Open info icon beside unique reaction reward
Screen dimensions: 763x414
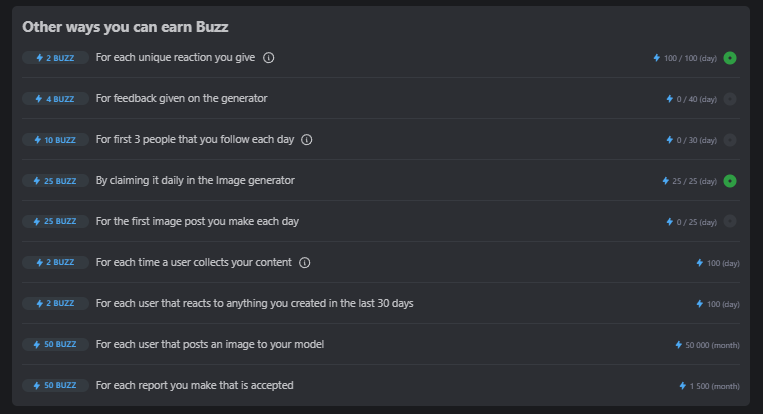tap(269, 58)
